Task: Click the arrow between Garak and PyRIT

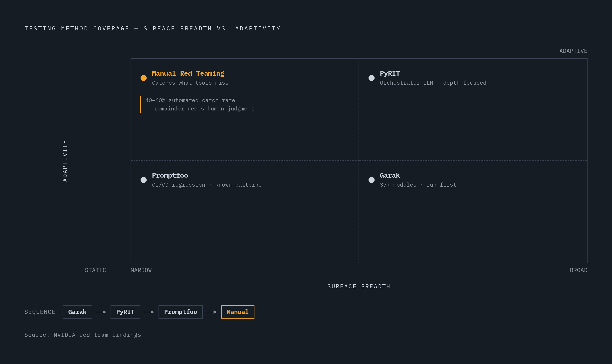Action: coord(101,312)
